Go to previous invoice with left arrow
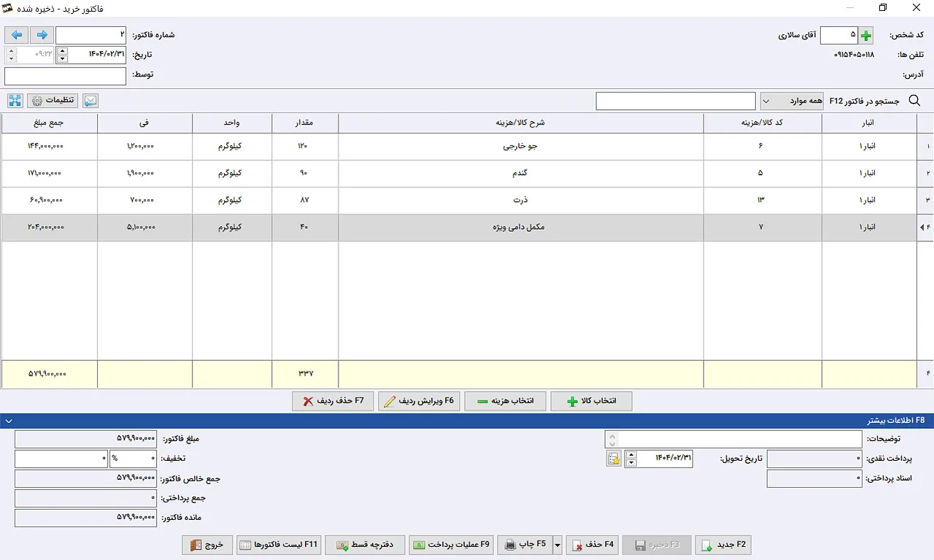Screen dimensions: 934x560 coord(17,35)
